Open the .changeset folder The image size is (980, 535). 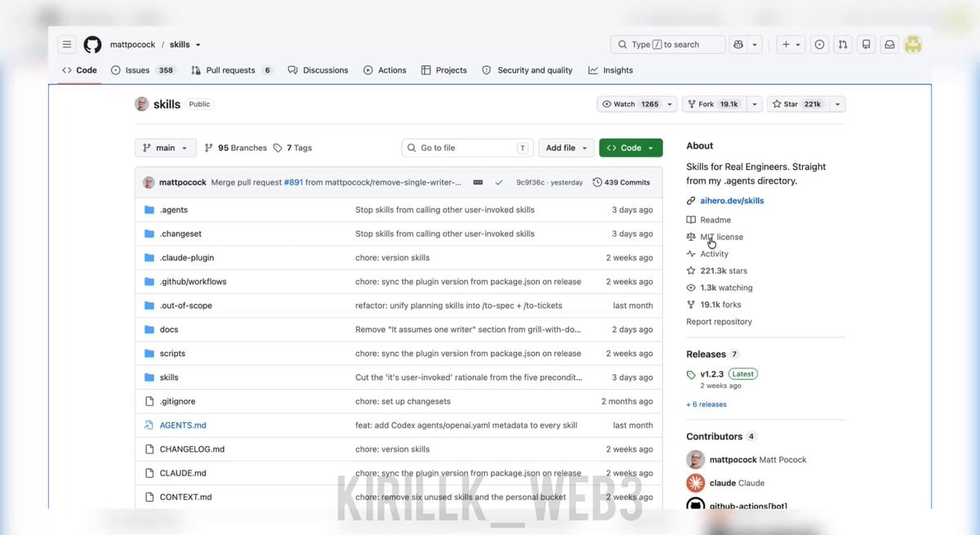(x=180, y=234)
